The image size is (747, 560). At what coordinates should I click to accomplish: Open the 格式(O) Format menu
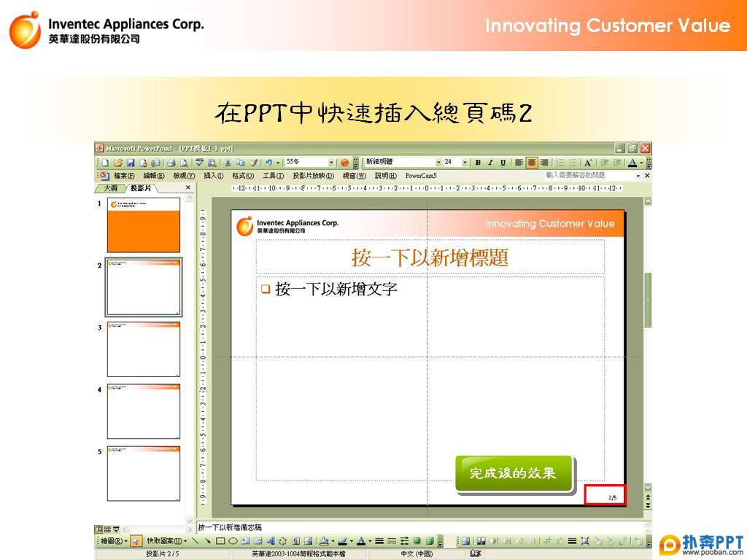click(242, 176)
